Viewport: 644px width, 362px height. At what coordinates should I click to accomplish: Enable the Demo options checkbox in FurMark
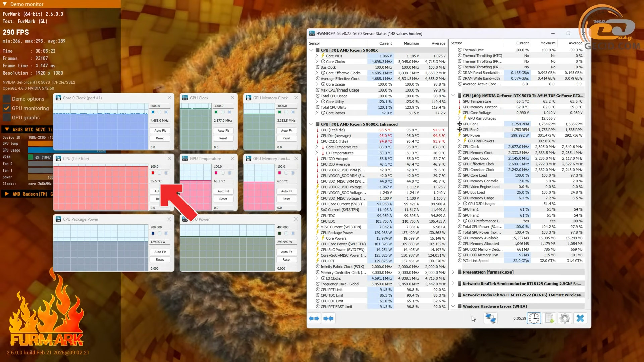tap(6, 99)
